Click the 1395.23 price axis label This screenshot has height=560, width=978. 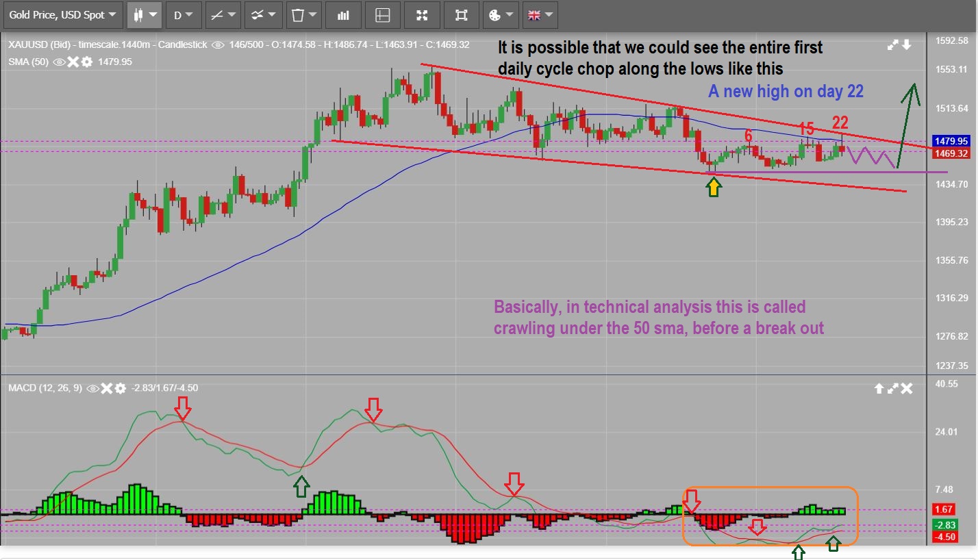click(952, 222)
